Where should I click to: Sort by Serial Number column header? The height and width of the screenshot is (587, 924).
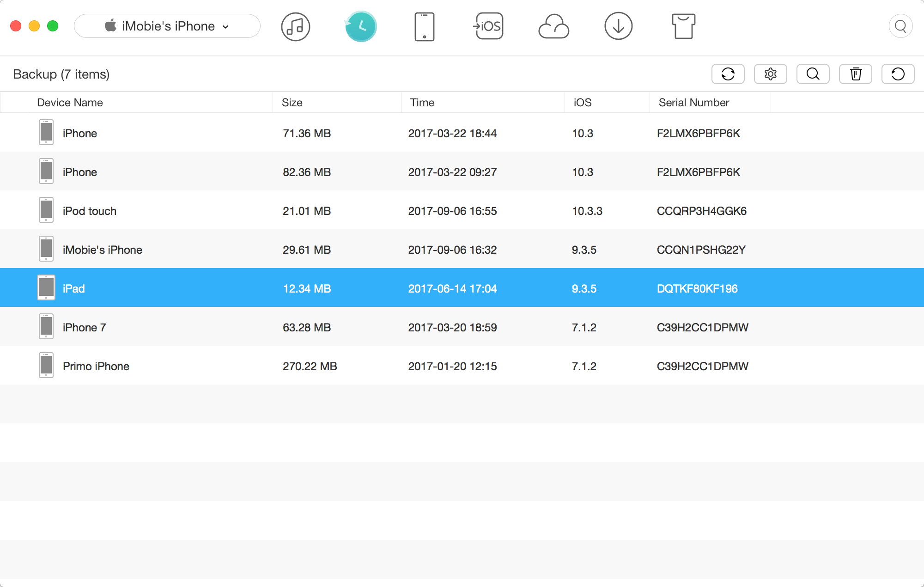click(710, 103)
